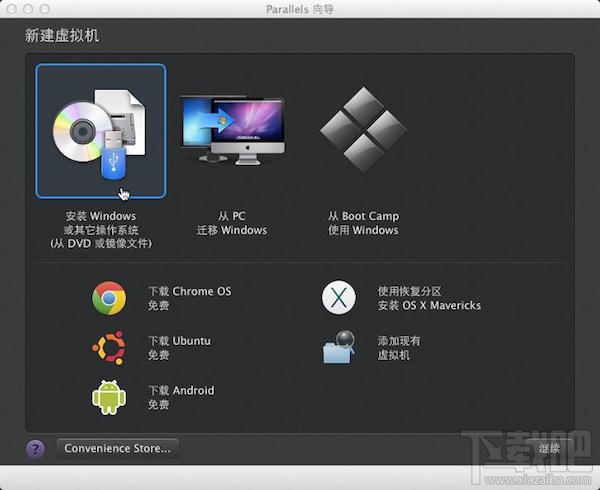Open help with the purple question mark
Screen dimensions: 600x490
click(36, 449)
